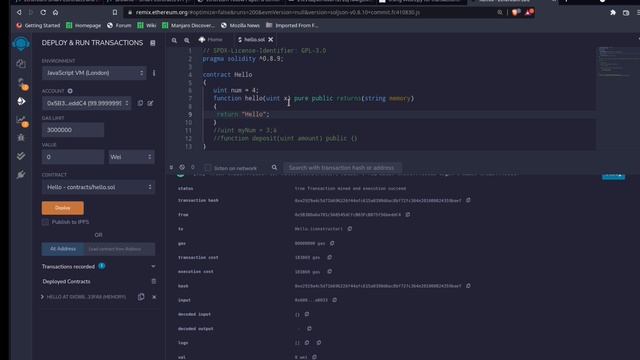The height and width of the screenshot is (360, 640).
Task: Open the Mozilla News bookmark
Action: pos(240,25)
